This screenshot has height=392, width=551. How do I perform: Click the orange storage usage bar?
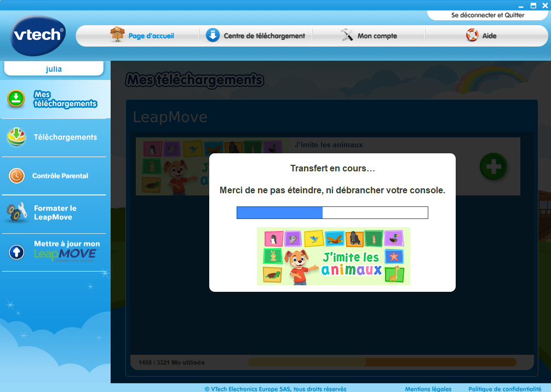click(382, 362)
